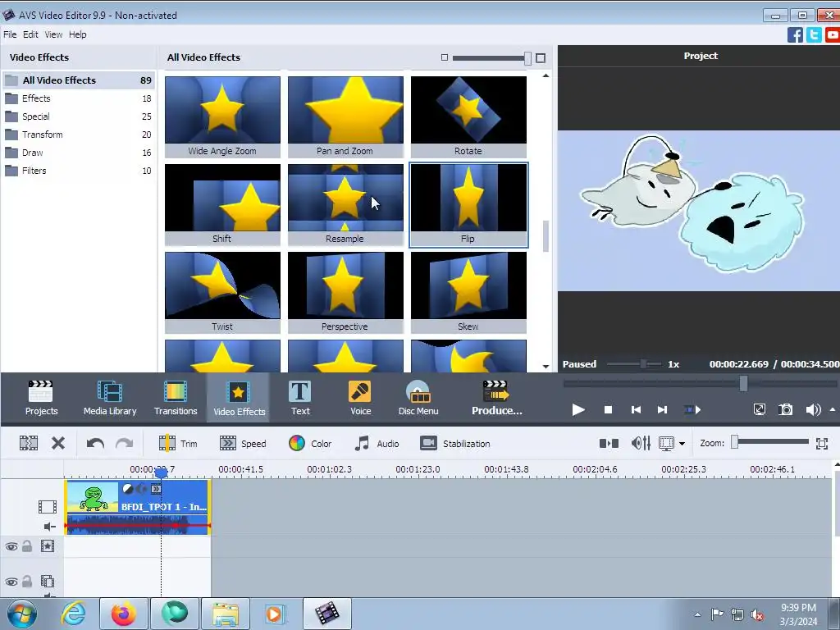This screenshot has width=840, height=630.
Task: Select the Rotate effect thumbnail
Action: pyautogui.click(x=468, y=116)
